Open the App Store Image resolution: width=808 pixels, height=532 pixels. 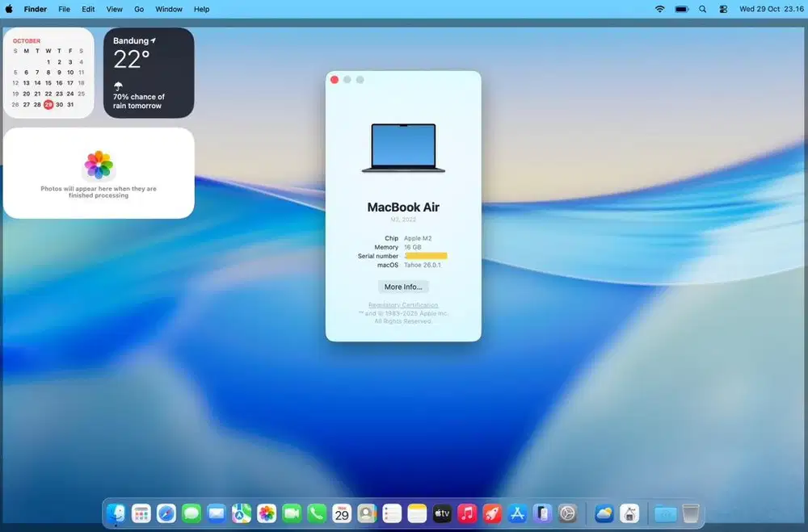[517, 513]
